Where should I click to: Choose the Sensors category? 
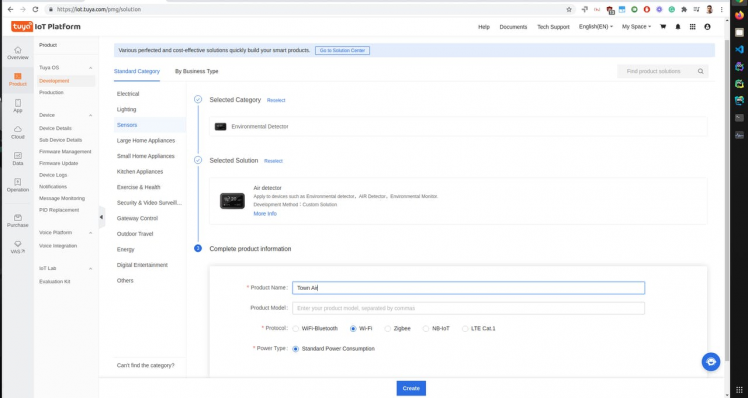pyautogui.click(x=127, y=125)
